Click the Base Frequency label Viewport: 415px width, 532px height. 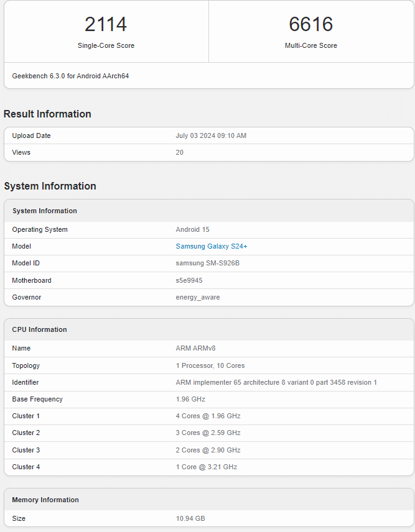pyautogui.click(x=37, y=400)
